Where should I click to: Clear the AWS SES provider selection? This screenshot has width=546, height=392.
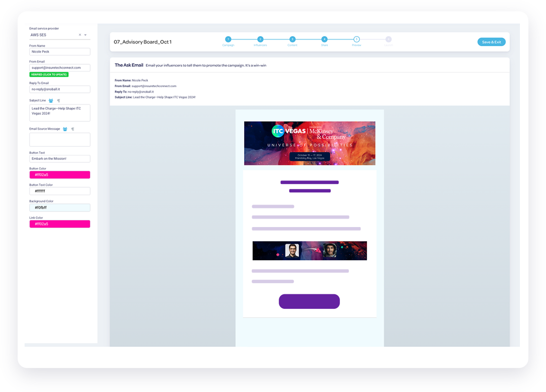(x=80, y=35)
